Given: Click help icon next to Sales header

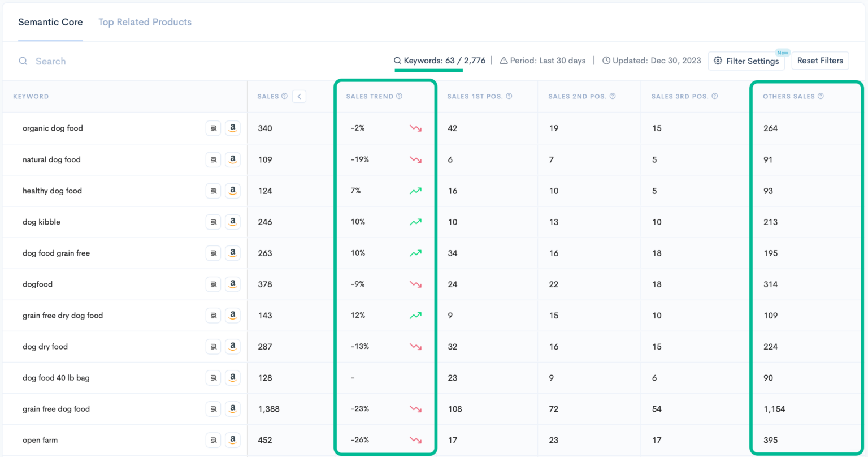Looking at the screenshot, I should [x=284, y=96].
